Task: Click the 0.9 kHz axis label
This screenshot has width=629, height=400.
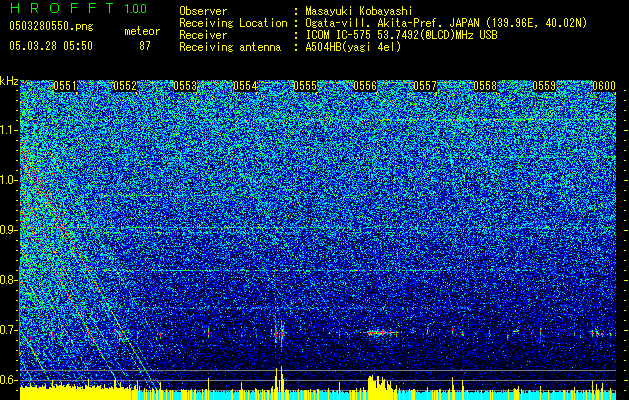Action: pos(9,230)
